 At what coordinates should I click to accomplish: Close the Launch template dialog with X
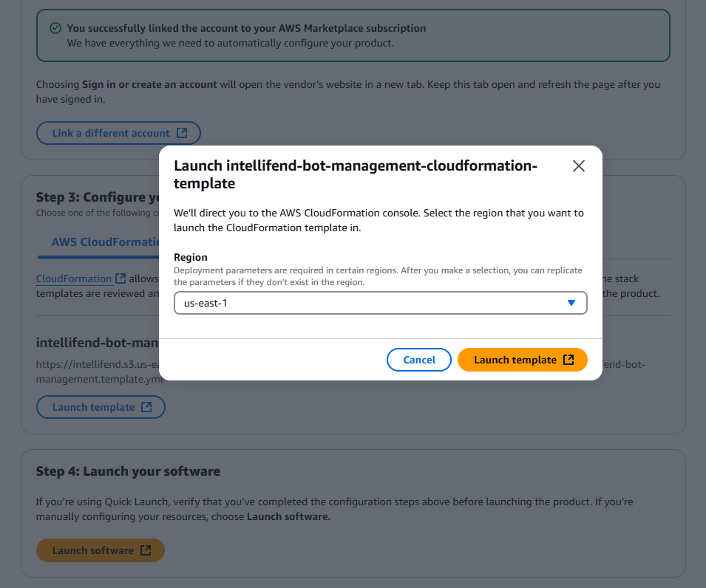[579, 166]
